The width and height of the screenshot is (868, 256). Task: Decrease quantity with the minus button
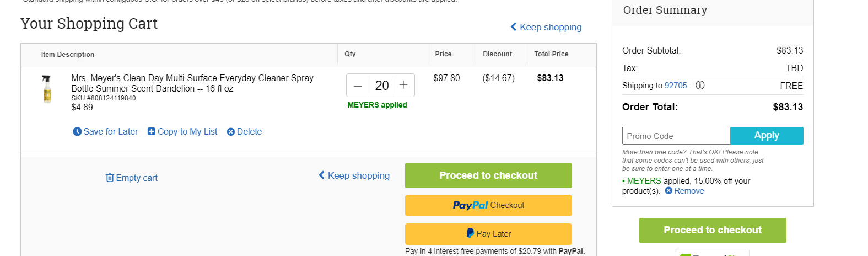[358, 86]
